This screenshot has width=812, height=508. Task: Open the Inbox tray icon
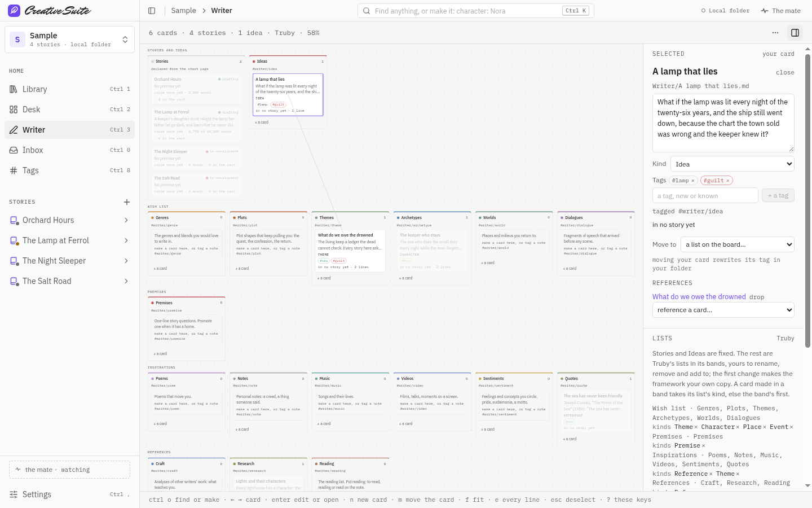coord(14,150)
